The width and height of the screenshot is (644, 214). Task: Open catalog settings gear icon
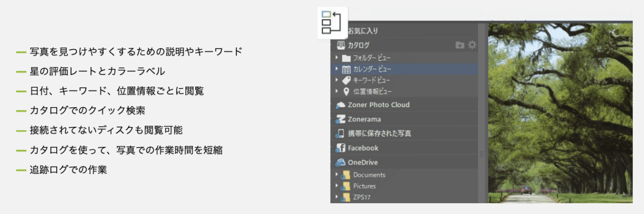(x=472, y=45)
